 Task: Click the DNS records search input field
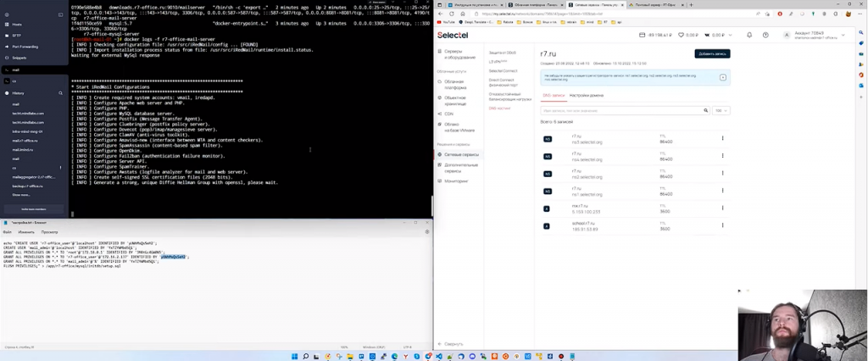tap(621, 111)
